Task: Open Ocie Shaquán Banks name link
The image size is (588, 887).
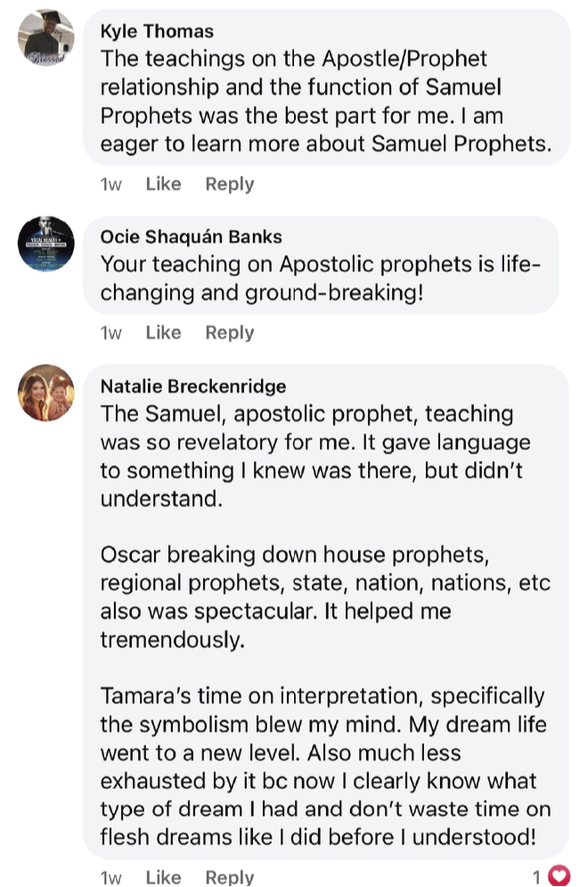Action: point(191,236)
